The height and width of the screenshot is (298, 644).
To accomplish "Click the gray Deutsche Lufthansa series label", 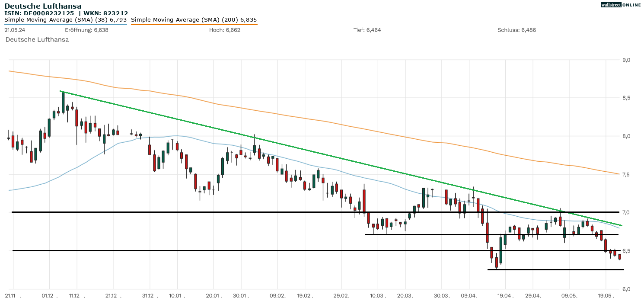I will (37, 39).
